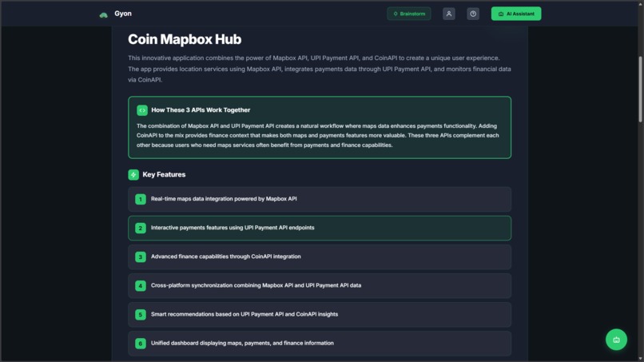This screenshot has width=644, height=362.
Task: Open the floating chatbot bubble icon
Action: point(616,340)
